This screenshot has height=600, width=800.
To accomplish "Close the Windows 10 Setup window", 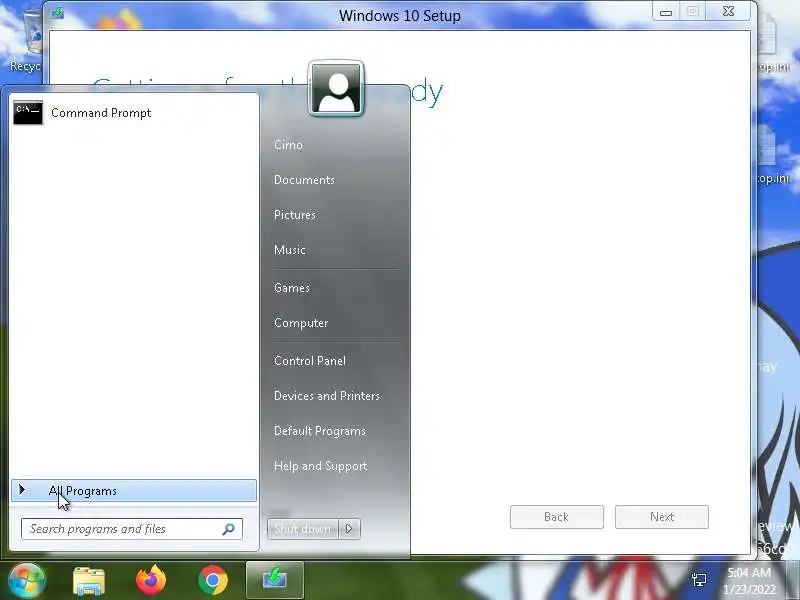I will pos(729,12).
